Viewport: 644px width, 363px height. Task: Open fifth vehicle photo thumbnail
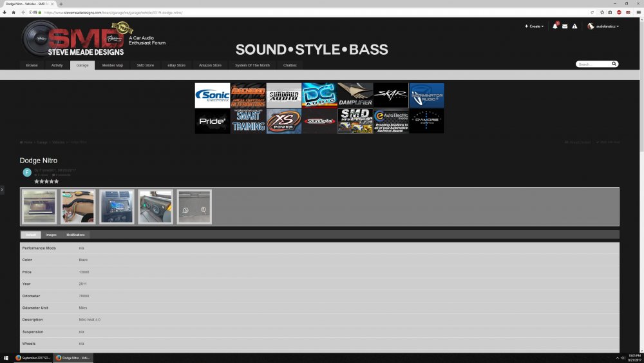194,207
